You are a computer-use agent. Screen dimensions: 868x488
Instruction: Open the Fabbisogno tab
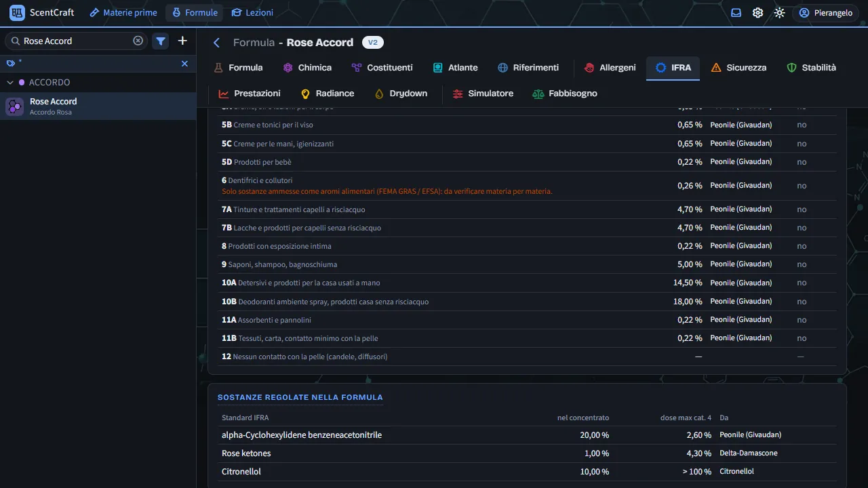point(564,94)
